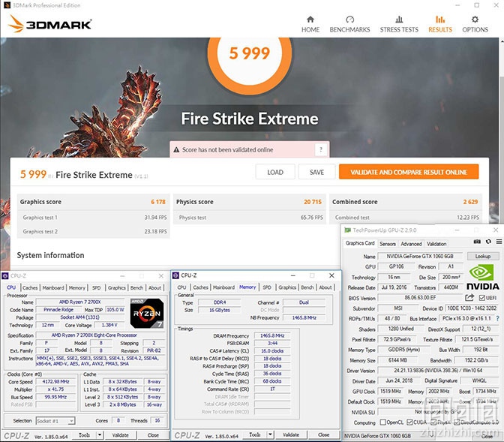Open SPD tab in left CPU-Z
Viewport: 504px width, 442px height.
coord(97,287)
